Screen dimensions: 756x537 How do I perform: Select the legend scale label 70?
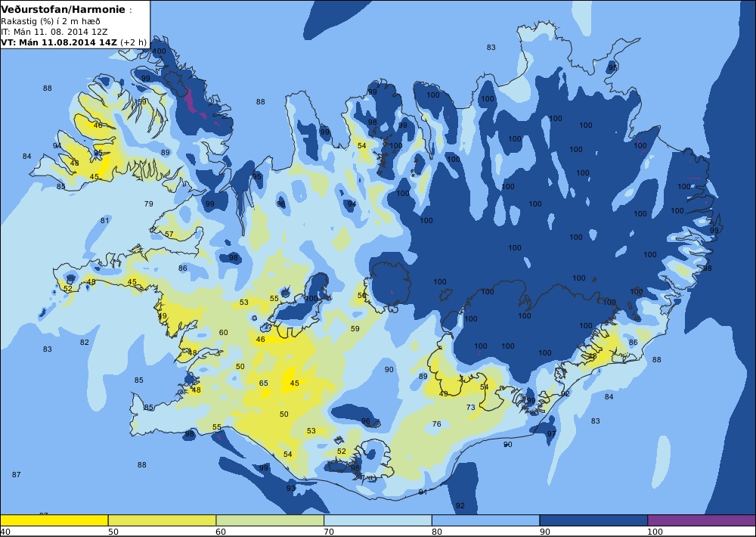click(x=329, y=532)
